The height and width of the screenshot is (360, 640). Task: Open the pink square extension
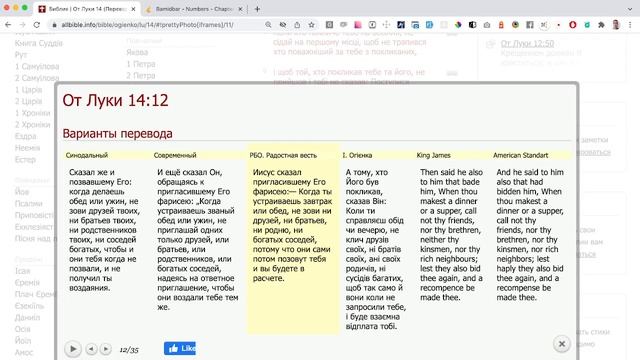[x=358, y=25]
